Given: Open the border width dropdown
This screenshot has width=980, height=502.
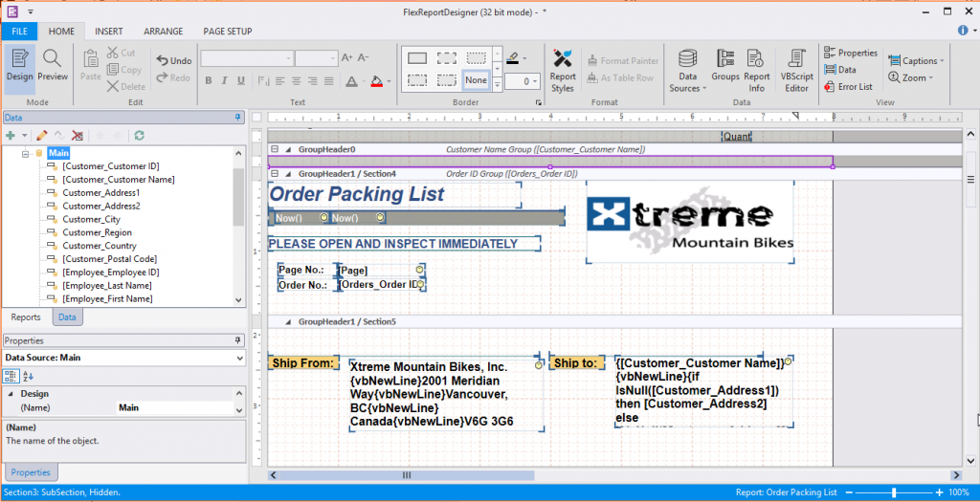Looking at the screenshot, I should [x=536, y=81].
